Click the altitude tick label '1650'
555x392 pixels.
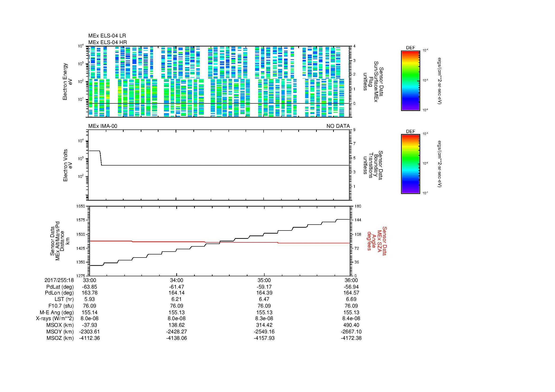point(81,206)
